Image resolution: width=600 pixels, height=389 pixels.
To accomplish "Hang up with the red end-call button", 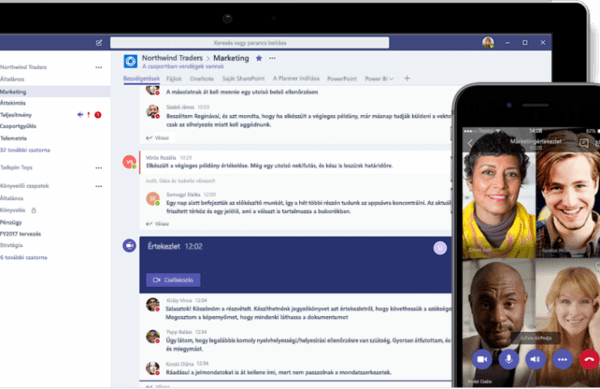I will coord(589,359).
